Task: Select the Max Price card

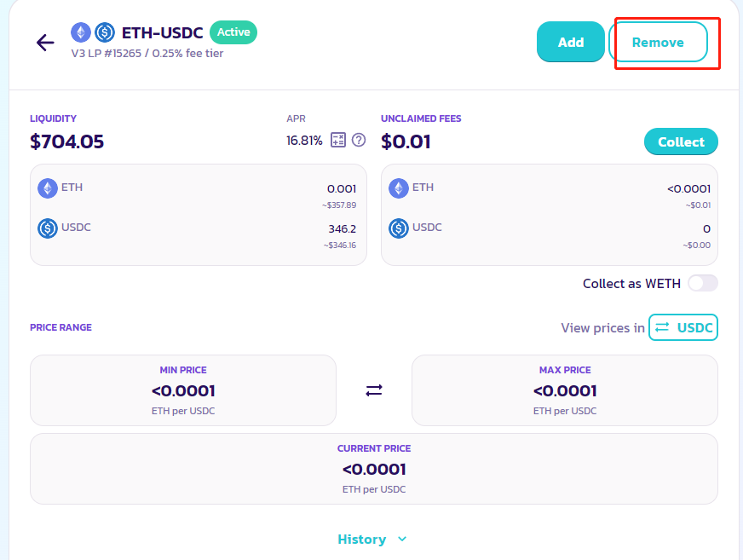Action: tap(565, 390)
